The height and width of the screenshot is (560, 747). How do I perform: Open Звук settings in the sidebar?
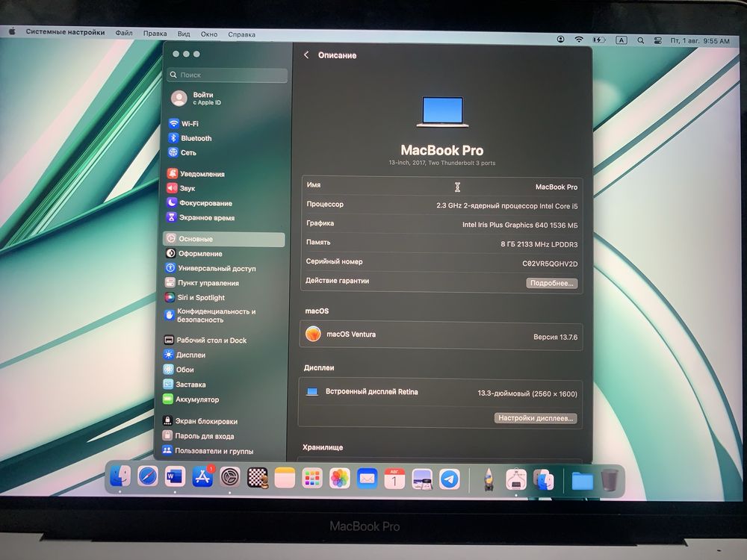[181, 188]
